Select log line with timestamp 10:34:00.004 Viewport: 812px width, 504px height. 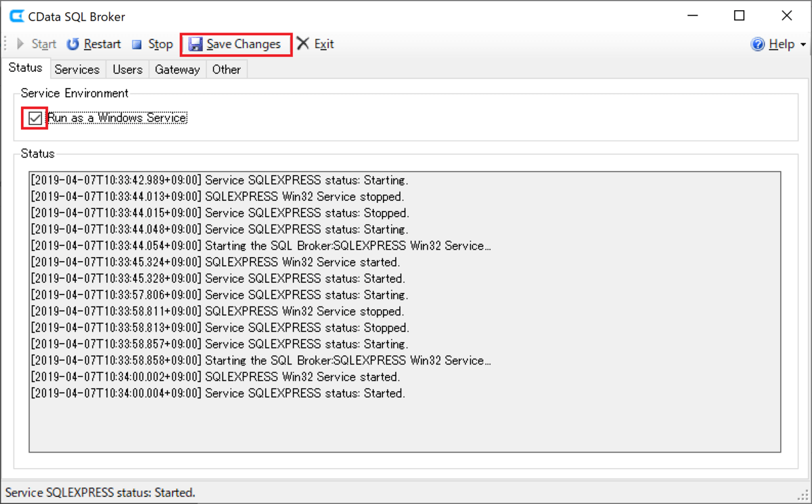click(x=218, y=393)
